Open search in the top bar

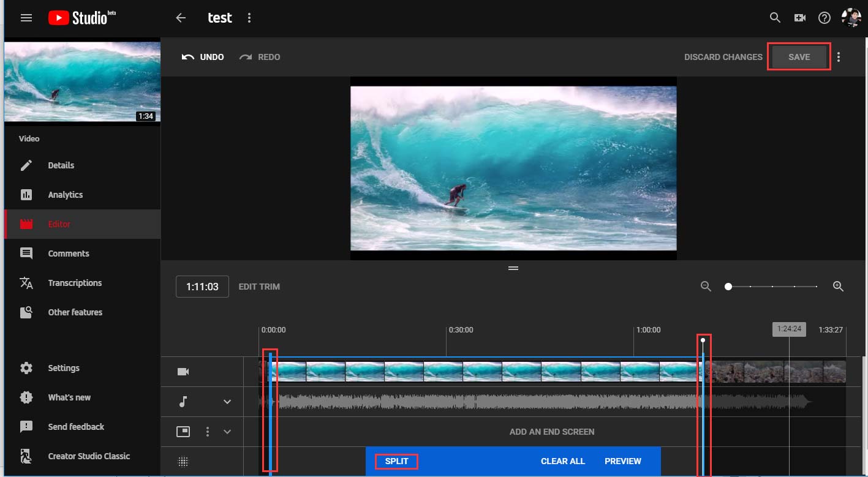(x=774, y=18)
